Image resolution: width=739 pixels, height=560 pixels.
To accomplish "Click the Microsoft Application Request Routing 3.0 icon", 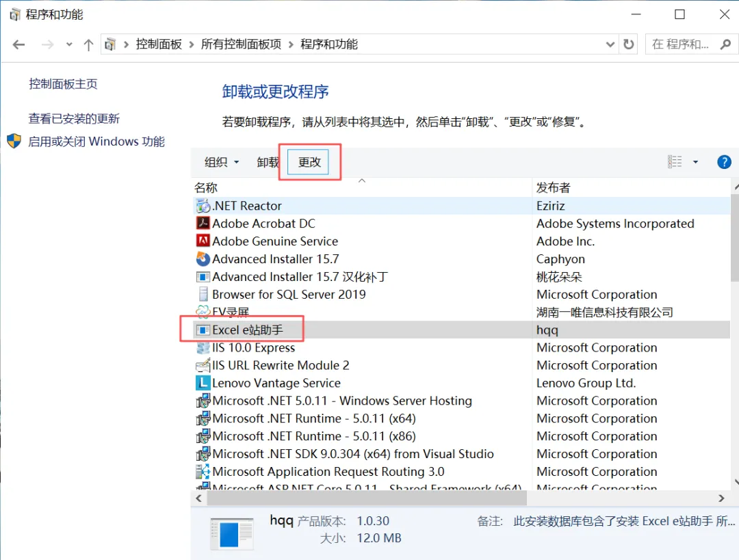I will point(203,472).
